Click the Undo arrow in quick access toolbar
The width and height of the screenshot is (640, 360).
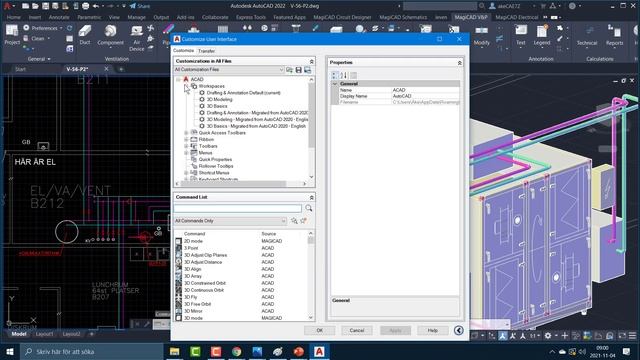[96, 6]
